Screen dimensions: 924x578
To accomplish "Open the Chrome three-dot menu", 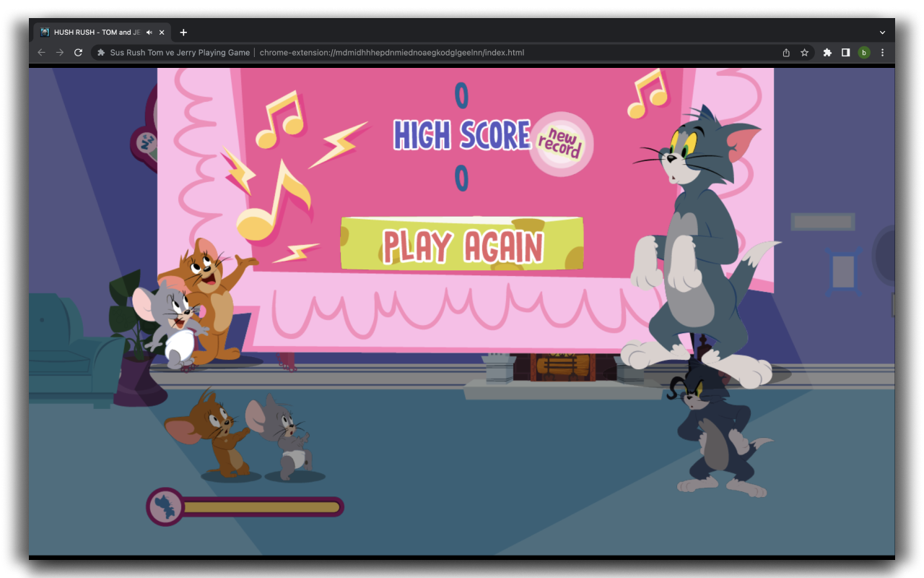I will coord(882,52).
